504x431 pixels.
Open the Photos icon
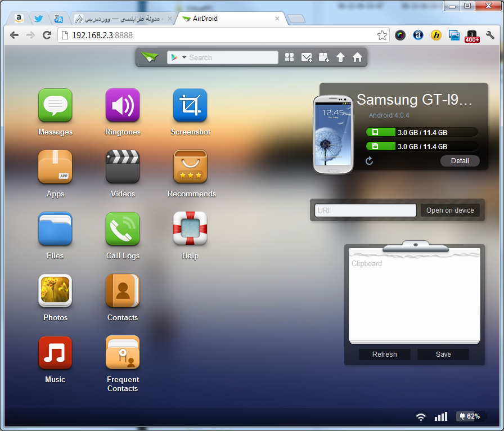[55, 290]
